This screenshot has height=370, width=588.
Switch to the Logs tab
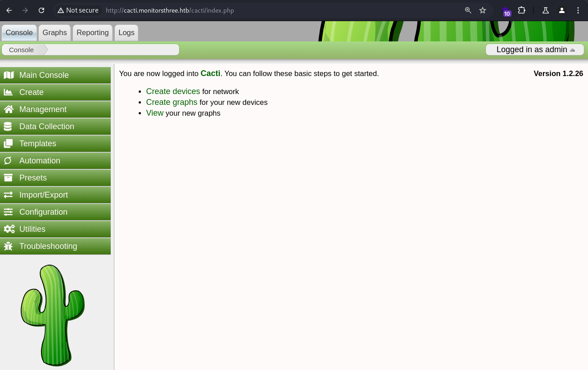(127, 33)
